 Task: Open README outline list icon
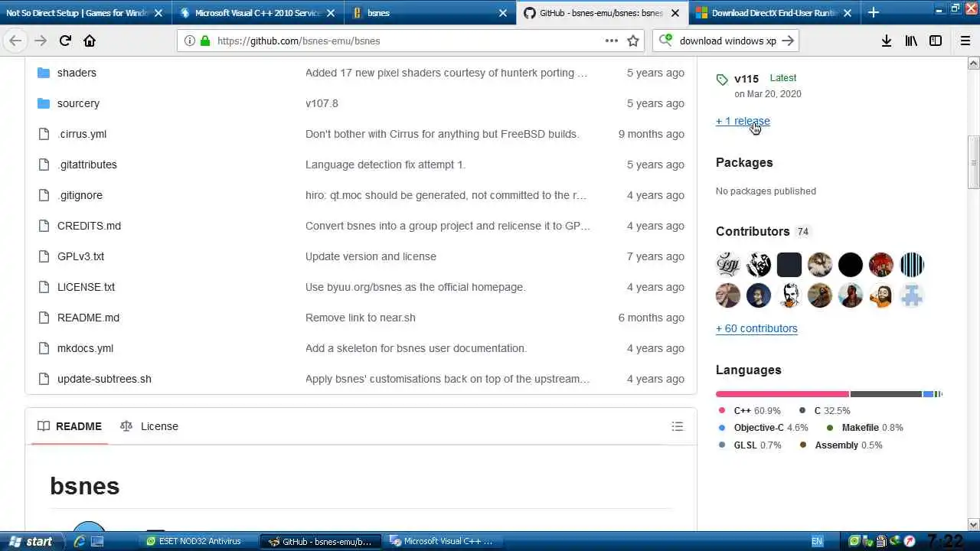678,426
